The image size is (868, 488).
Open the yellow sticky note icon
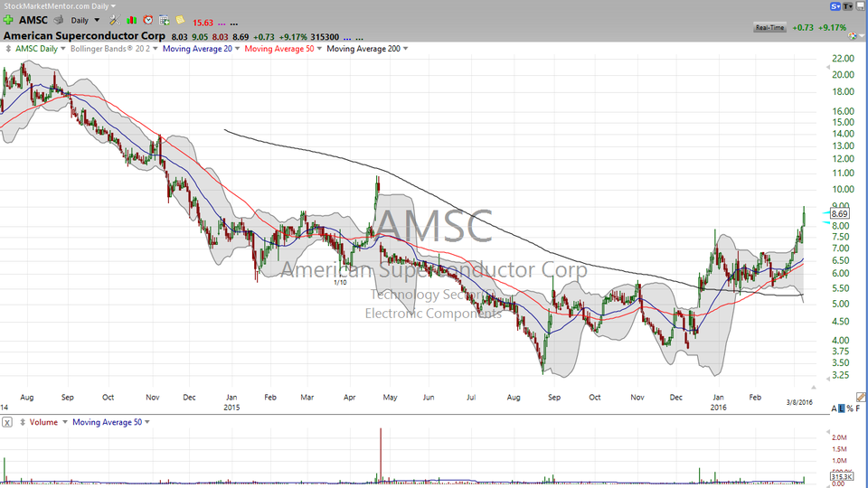pos(181,20)
